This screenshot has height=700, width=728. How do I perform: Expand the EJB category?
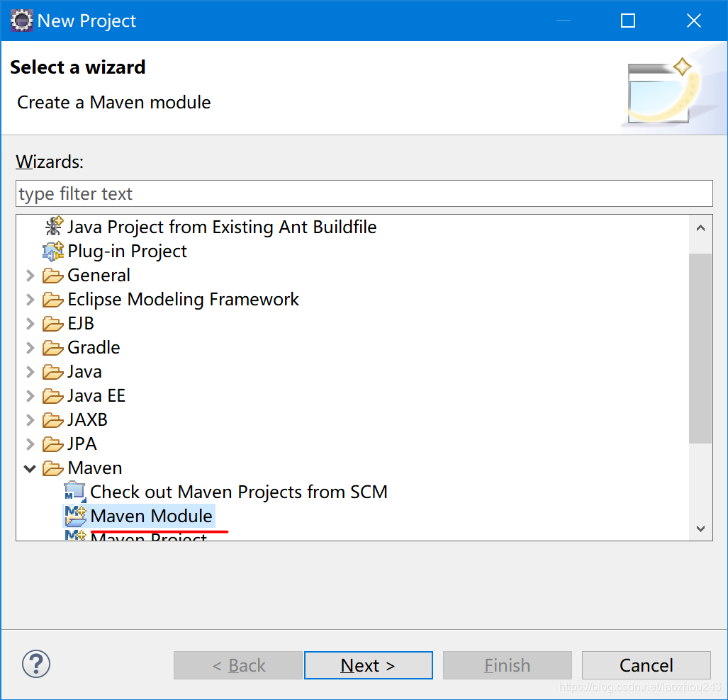(x=30, y=324)
